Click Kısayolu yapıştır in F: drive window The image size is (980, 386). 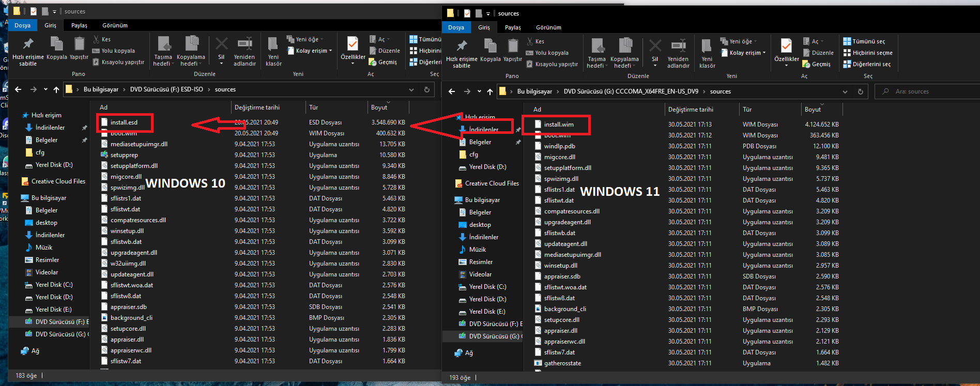118,62
